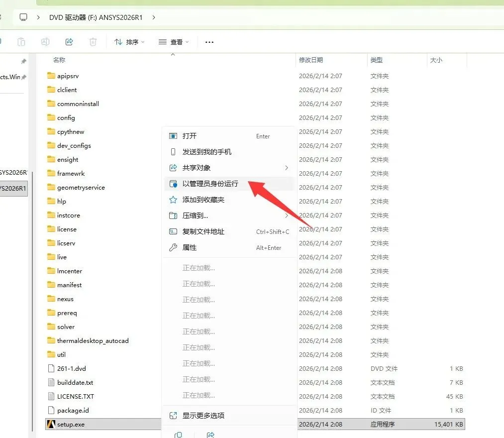Select the prereq folder
Image resolution: width=504 pixels, height=438 pixels.
coord(62,313)
